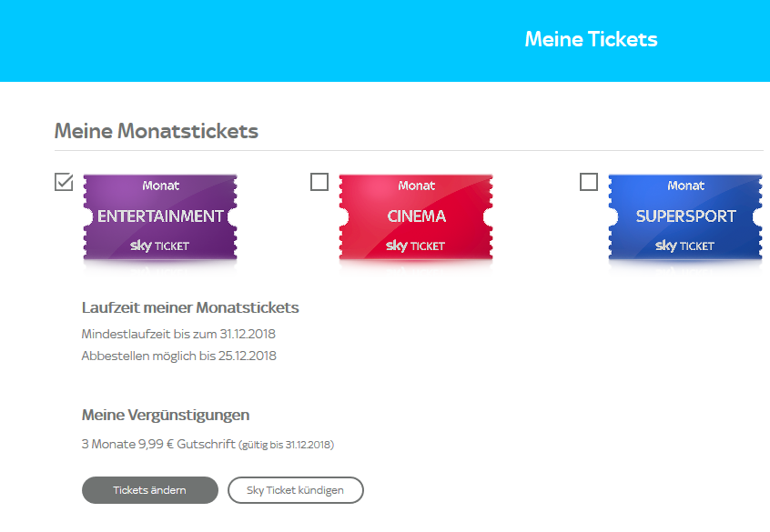Uncheck the Entertainment ticket checkbox
The image size is (770, 532).
64,183
